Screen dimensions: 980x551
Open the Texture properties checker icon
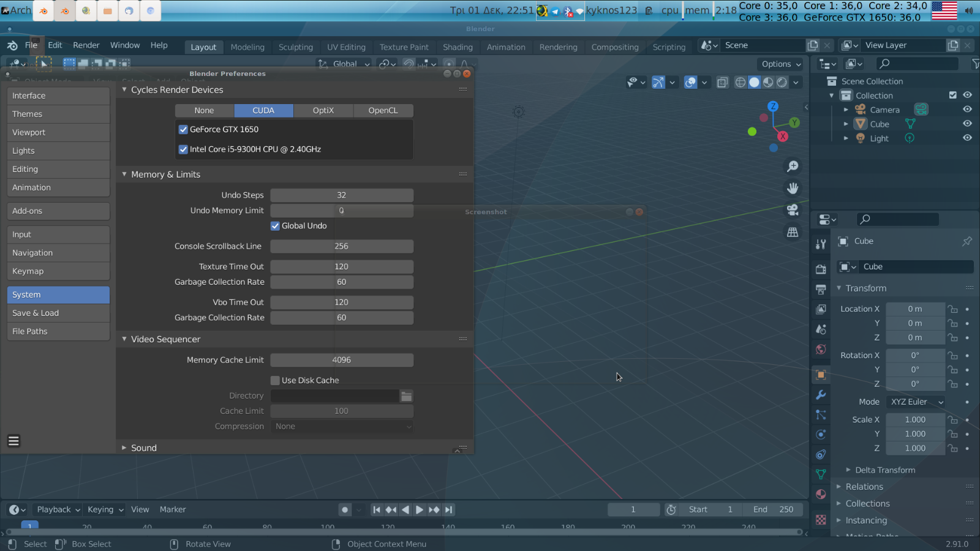point(821,520)
